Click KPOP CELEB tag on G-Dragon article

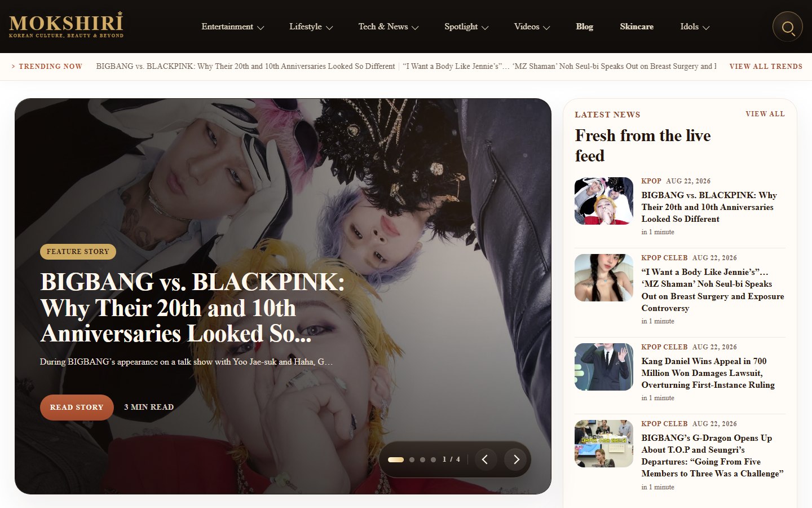coord(664,424)
